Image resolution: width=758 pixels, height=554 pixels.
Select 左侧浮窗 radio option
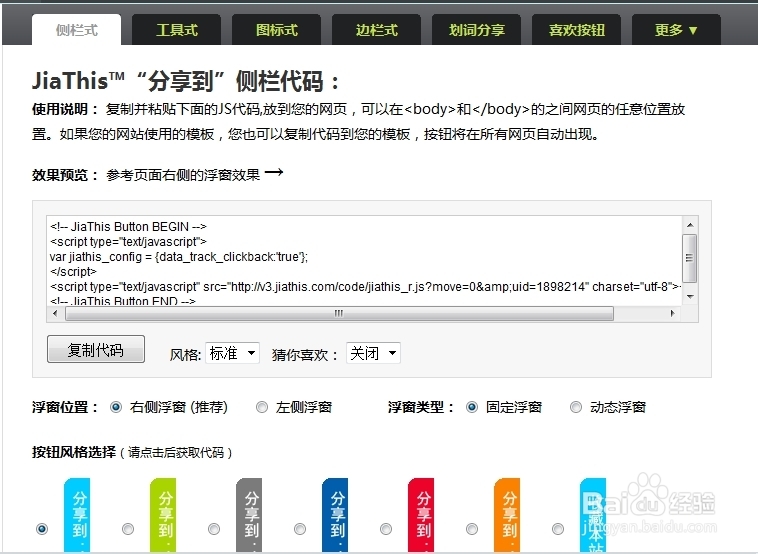coord(262,407)
